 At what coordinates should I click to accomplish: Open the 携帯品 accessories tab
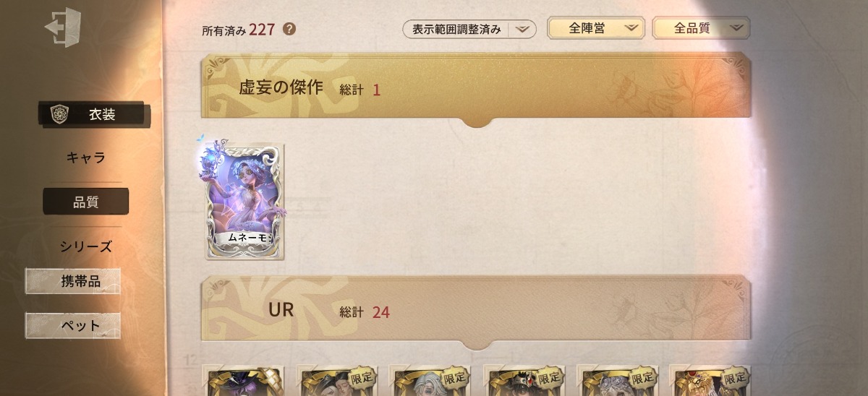pos(73,281)
